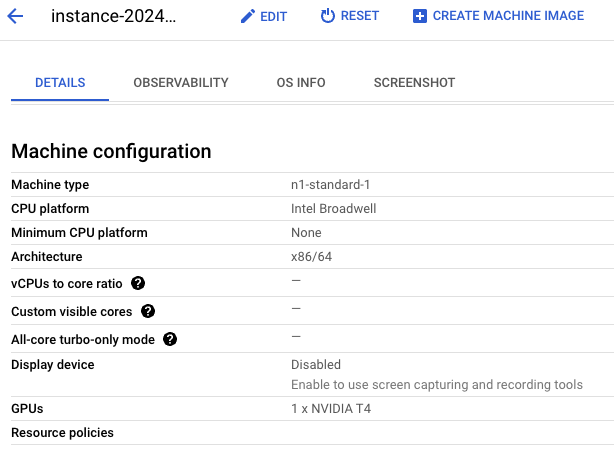Click the RESET button label

pos(360,16)
